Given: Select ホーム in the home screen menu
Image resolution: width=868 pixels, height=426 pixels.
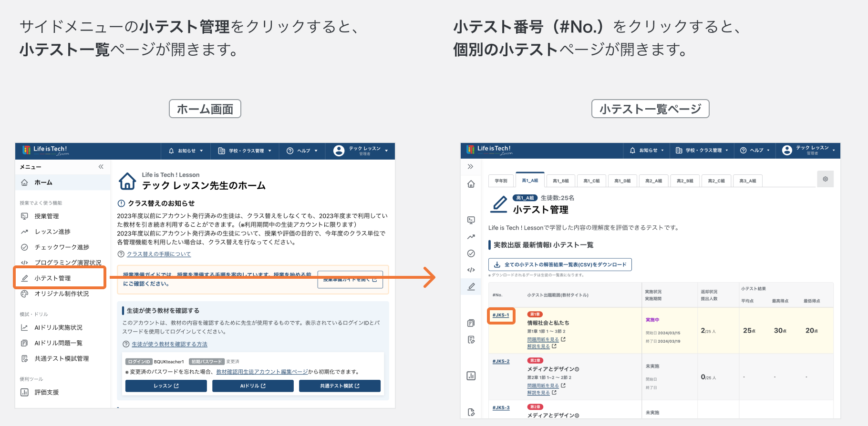Looking at the screenshot, I should click(x=63, y=183).
